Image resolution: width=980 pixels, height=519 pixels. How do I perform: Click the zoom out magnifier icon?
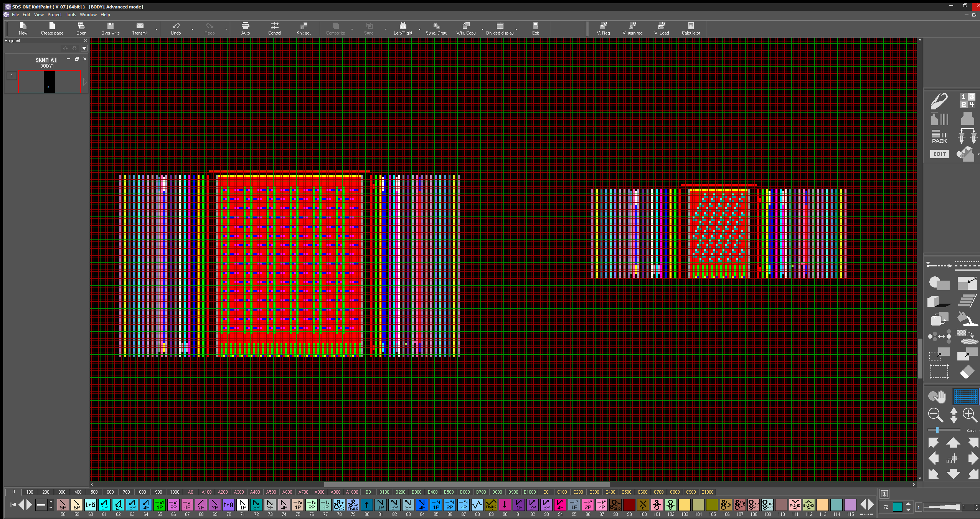coord(935,415)
